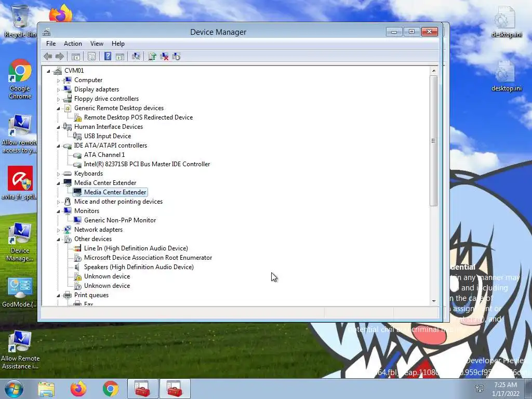Collapse the Print queues category
Viewport: 532px width, 399px height.
(x=58, y=296)
